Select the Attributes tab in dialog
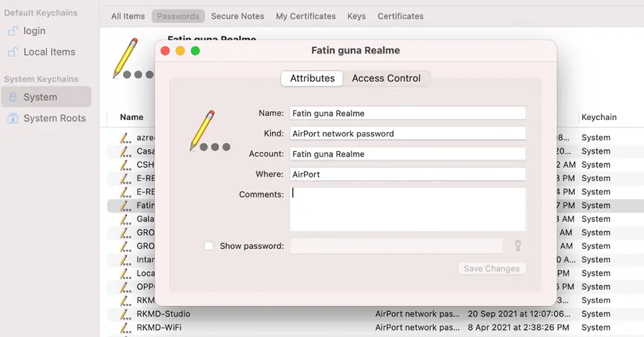Image resolution: width=644 pixels, height=337 pixels. pyautogui.click(x=312, y=79)
